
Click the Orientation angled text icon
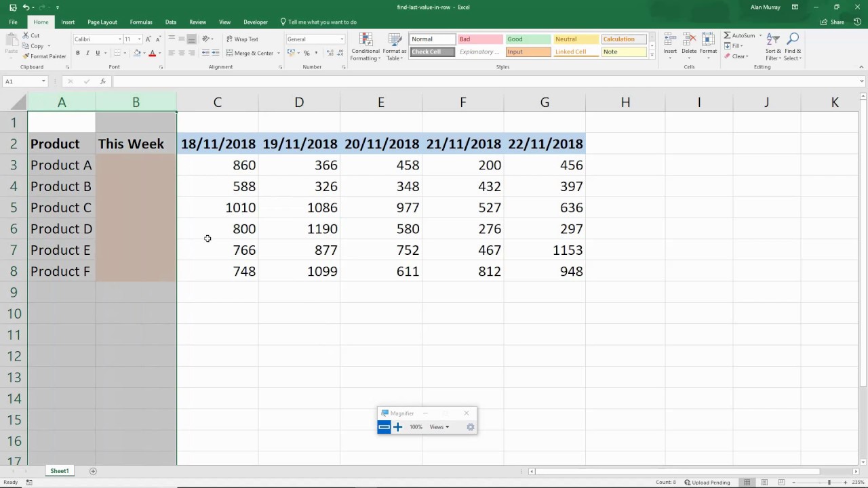(206, 39)
